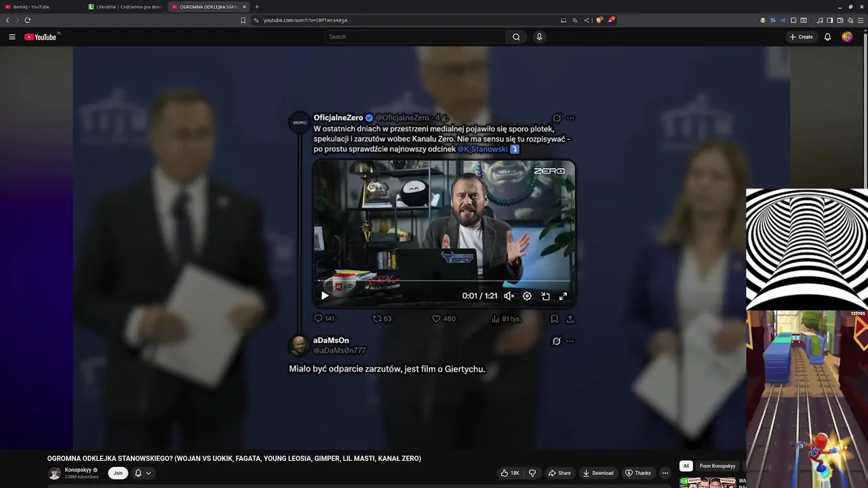Screen dimensions: 868x488
Task: Open the Leo AI sparkle icon
Action: (x=850, y=20)
